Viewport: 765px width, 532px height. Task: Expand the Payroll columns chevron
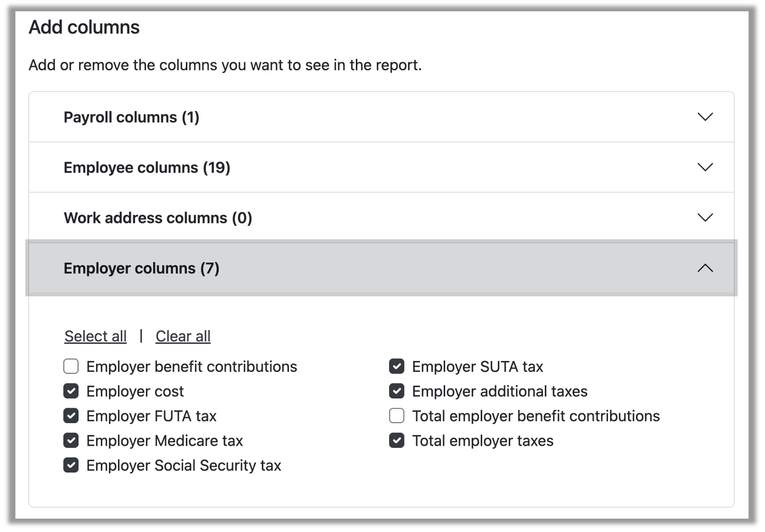pyautogui.click(x=705, y=117)
